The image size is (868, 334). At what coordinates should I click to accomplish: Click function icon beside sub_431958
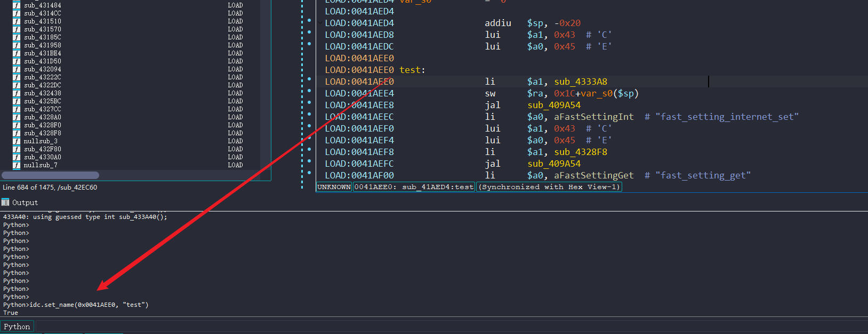click(17, 45)
